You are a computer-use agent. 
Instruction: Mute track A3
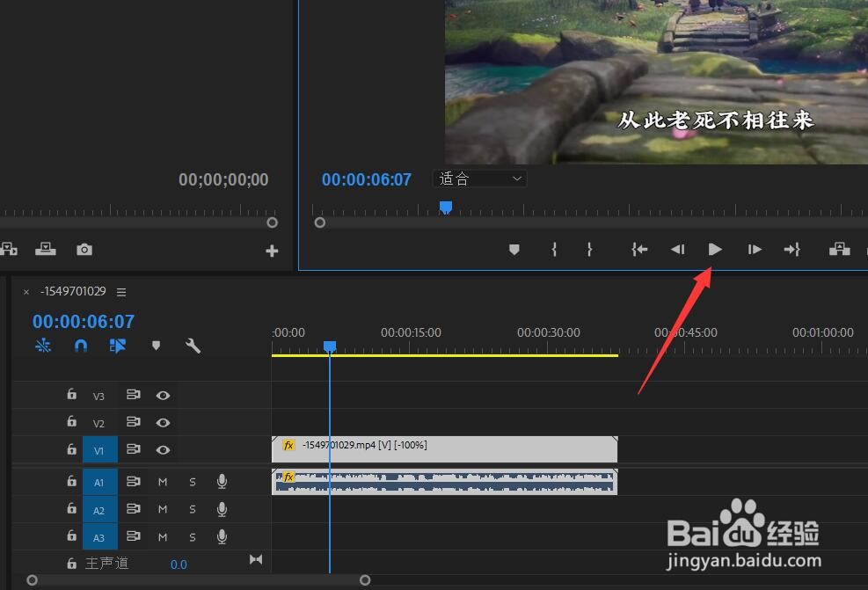[x=163, y=537]
